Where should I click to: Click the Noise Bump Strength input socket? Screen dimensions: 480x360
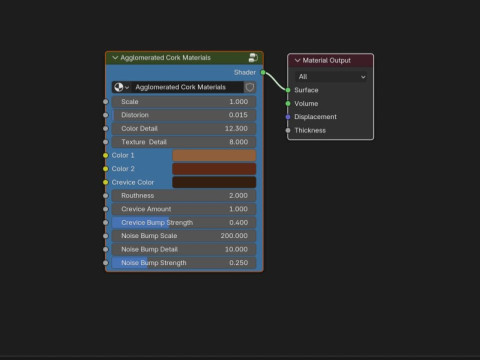click(x=106, y=263)
